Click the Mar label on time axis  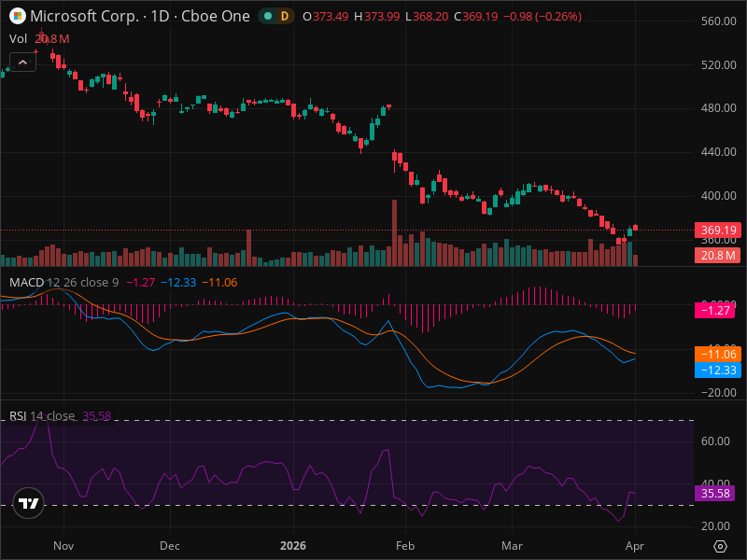[x=512, y=546]
